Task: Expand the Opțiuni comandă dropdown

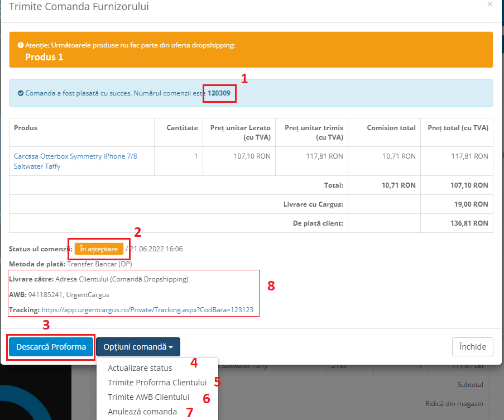Action: tap(138, 347)
